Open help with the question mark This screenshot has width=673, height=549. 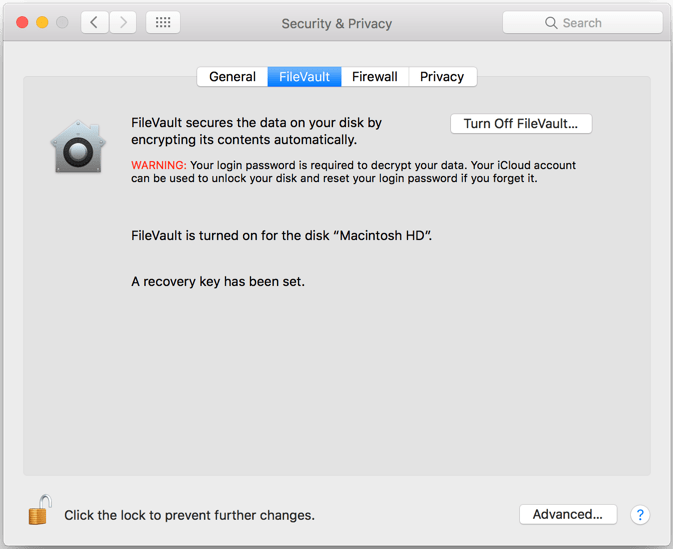click(640, 514)
